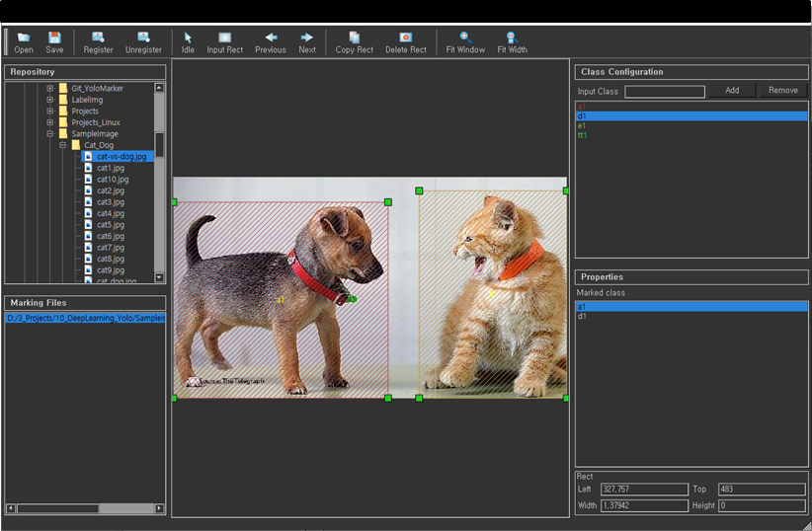
Task: Click the Remove class button
Action: point(783,91)
